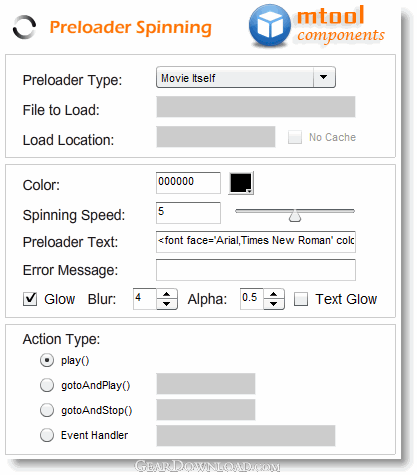Enable the Text Glow checkbox
The image size is (417, 475).
tap(301, 299)
